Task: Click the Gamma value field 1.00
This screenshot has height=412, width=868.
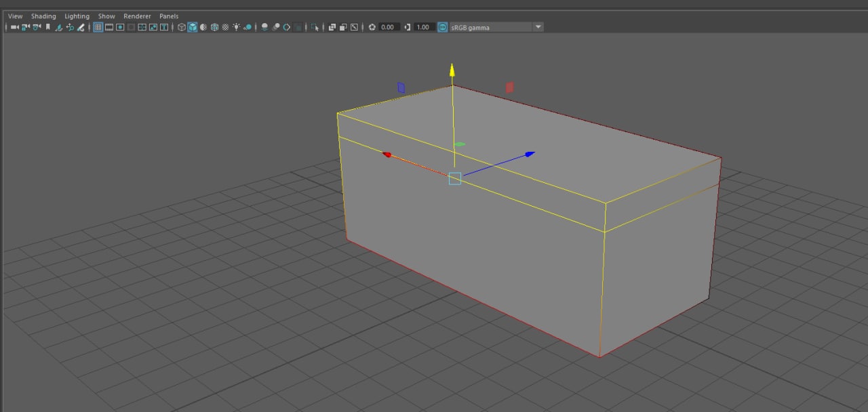Action: (424, 27)
